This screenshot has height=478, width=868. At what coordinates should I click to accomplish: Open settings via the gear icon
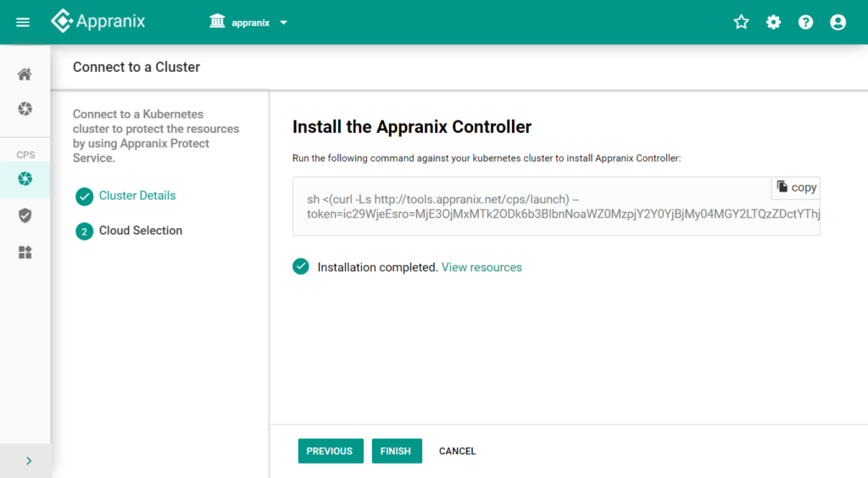[773, 22]
